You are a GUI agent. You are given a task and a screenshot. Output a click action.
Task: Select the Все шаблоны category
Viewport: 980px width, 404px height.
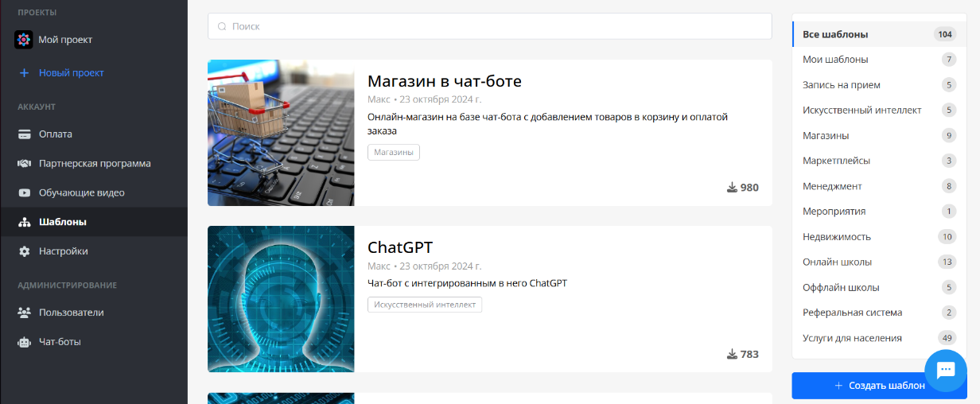pos(835,34)
